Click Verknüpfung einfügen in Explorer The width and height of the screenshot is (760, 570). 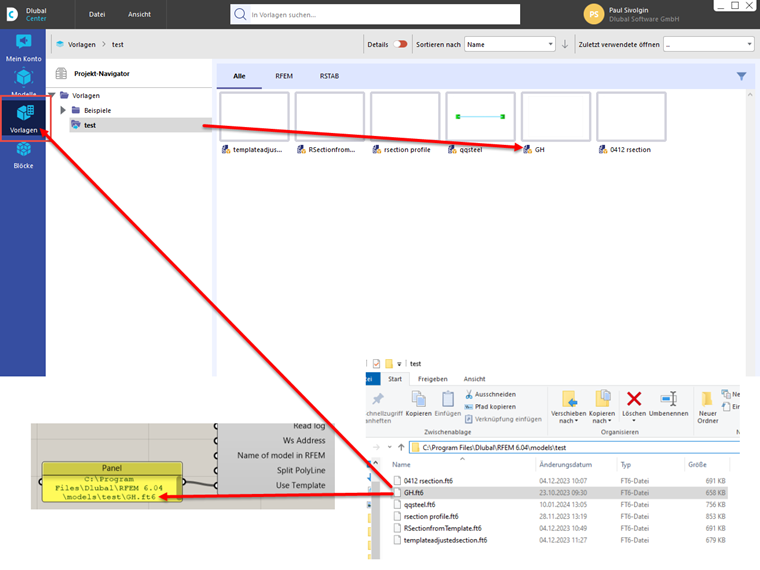(x=503, y=419)
